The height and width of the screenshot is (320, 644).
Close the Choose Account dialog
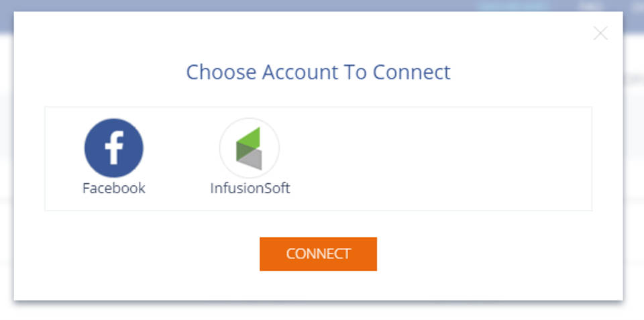click(600, 34)
